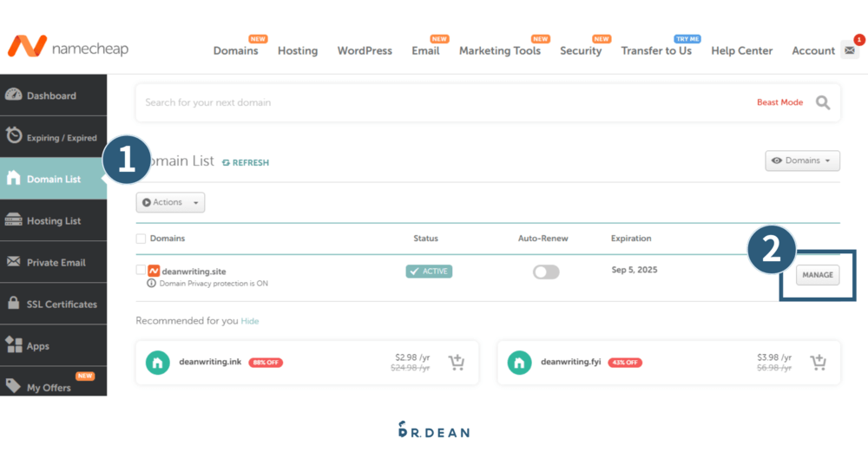Click the Domain Privacy info icon
The width and height of the screenshot is (868, 452).
tap(151, 284)
